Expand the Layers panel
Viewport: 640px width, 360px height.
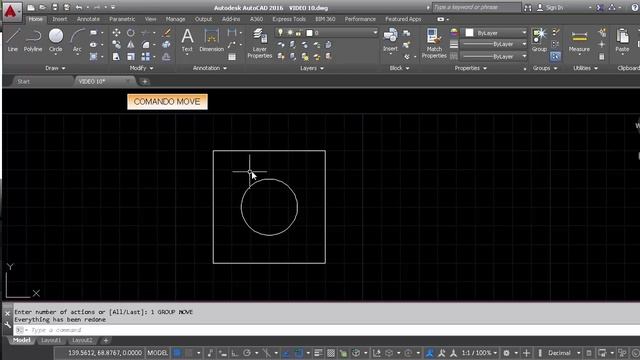pos(312,68)
